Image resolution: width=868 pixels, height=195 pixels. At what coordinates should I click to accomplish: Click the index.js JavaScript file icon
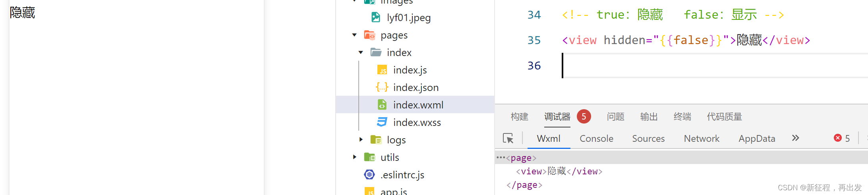pyautogui.click(x=382, y=70)
